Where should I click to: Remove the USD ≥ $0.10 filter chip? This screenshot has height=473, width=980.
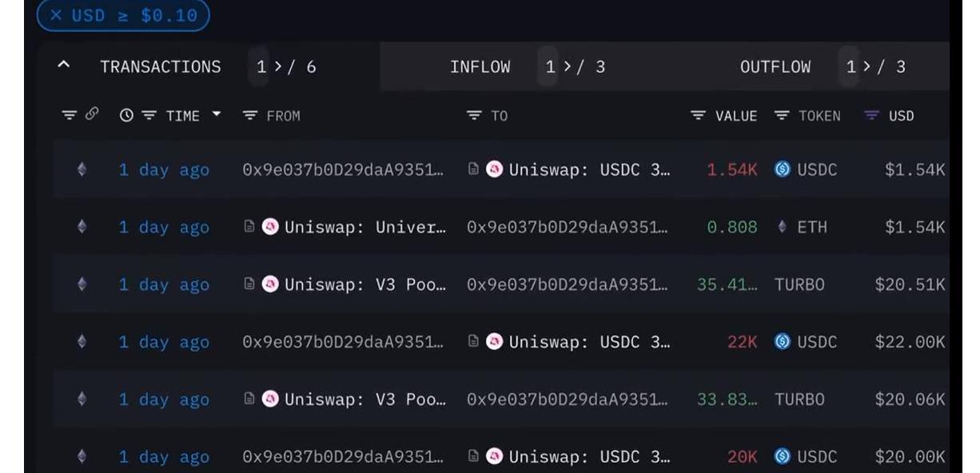(x=56, y=16)
